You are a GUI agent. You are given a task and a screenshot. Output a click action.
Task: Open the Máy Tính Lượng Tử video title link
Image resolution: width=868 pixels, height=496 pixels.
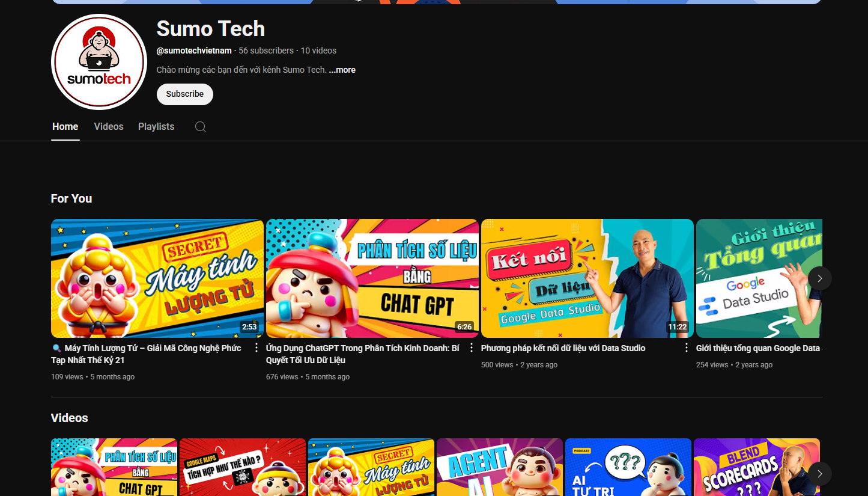[x=147, y=354]
